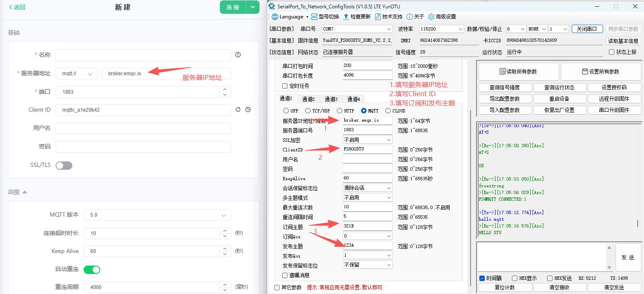Open the SSL加密 dropdown
Image resolution: width=644 pixels, height=294 pixels.
[367, 140]
